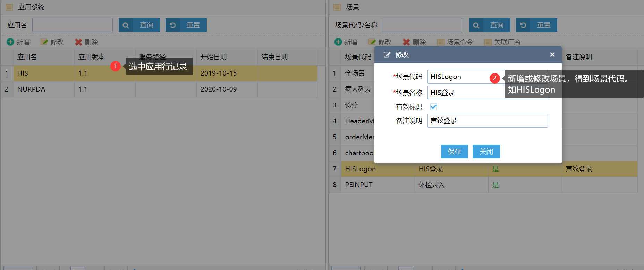This screenshot has height=270, width=644.
Task: Click the edit icon in 修改 dialog title
Action: pos(387,55)
